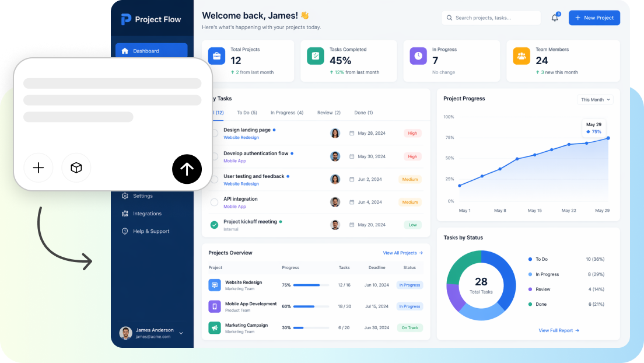Click assignee avatar for Project kickoff meeting
Screen dimensions: 644x363
point(335,225)
